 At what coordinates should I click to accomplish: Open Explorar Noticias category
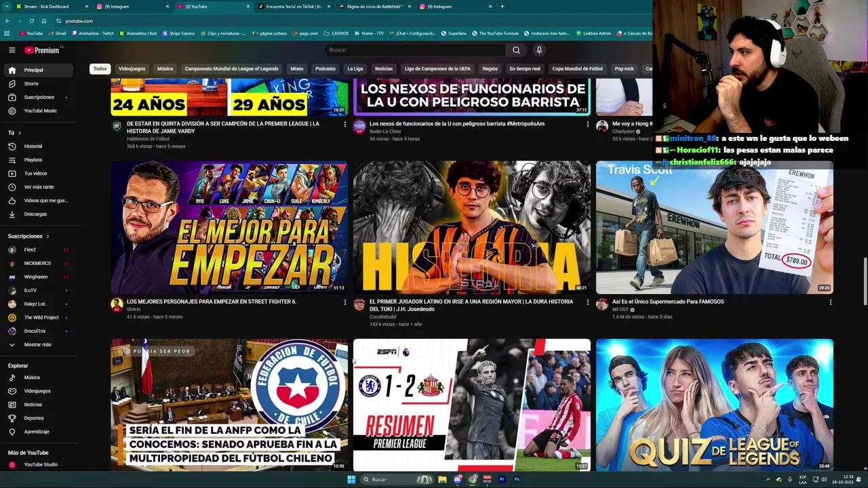(x=39, y=405)
